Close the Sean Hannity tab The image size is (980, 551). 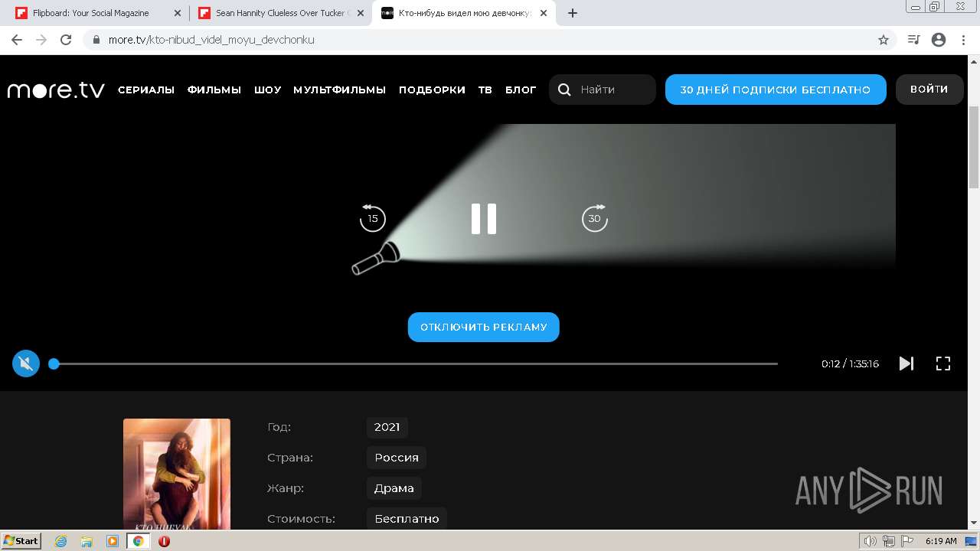tap(361, 13)
